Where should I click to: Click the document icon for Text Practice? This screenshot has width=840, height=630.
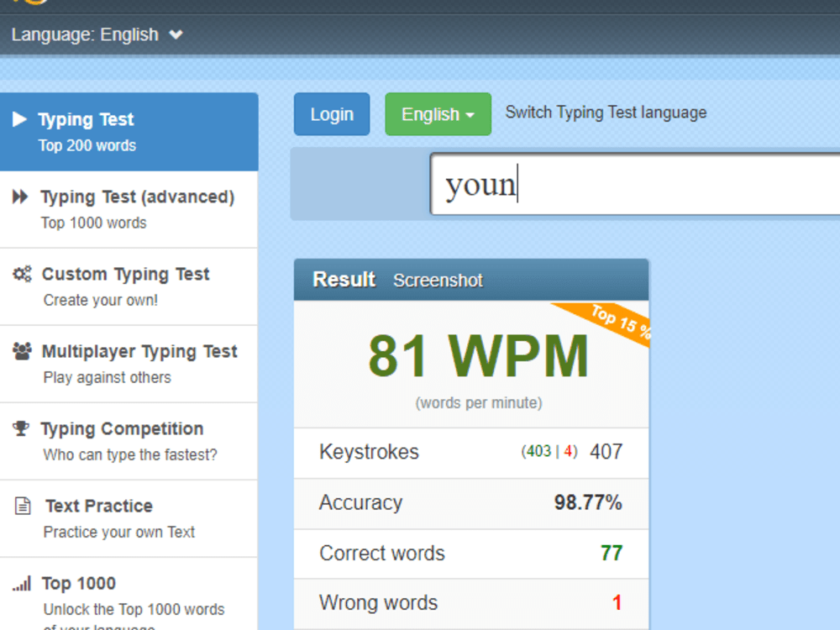(x=23, y=506)
